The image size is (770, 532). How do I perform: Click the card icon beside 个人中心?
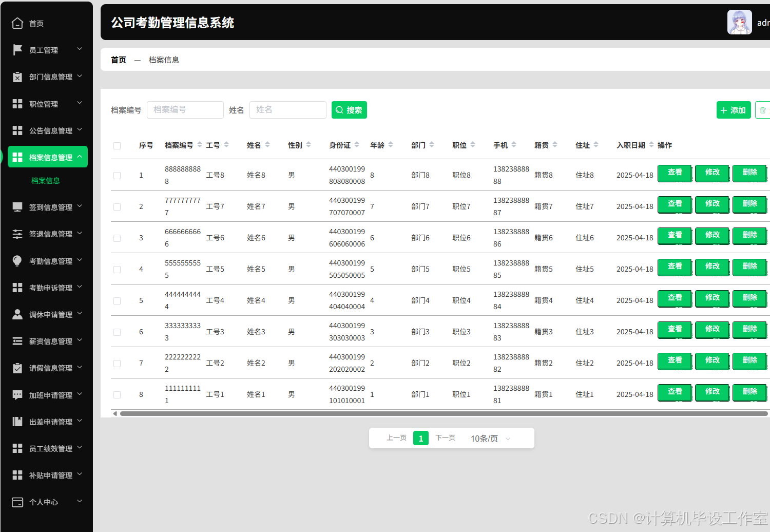click(17, 502)
